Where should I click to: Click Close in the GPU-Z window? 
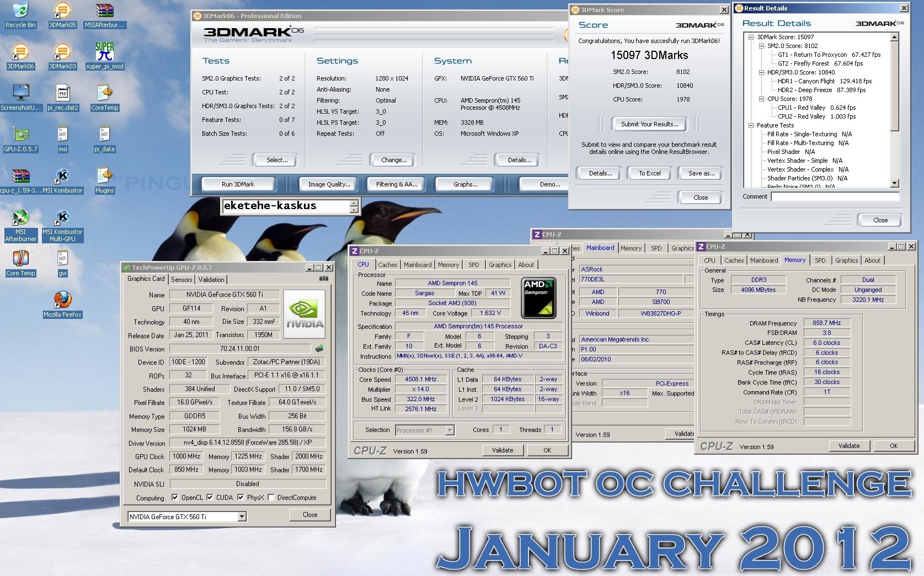tap(310, 515)
